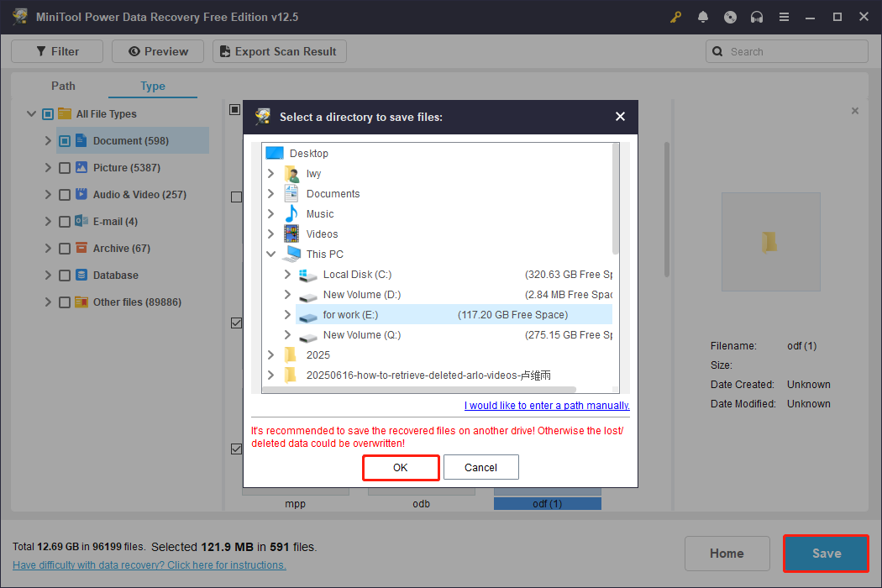Click the directory tree horizontal scrollbar
Image resolution: width=882 pixels, height=588 pixels.
click(420, 390)
